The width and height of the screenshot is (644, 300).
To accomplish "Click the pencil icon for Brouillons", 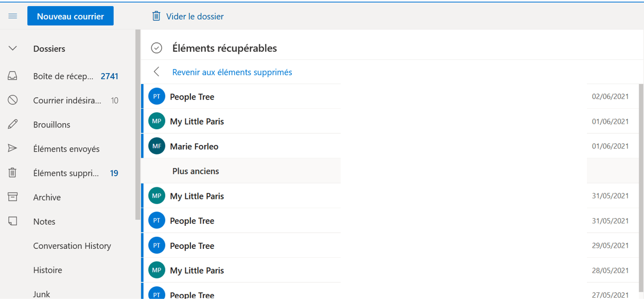I will pyautogui.click(x=13, y=124).
